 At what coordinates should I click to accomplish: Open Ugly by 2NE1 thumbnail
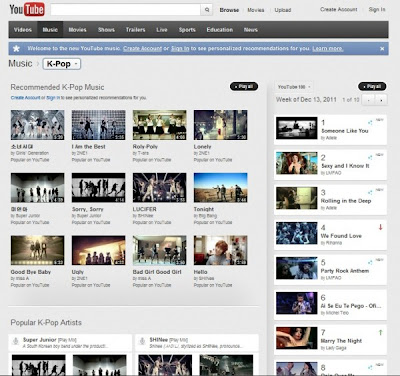click(x=98, y=250)
